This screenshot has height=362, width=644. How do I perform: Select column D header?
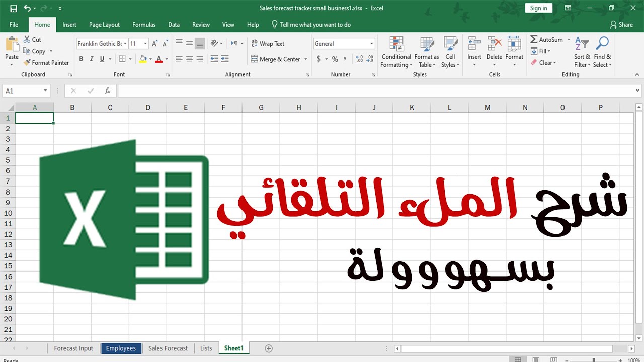(x=148, y=108)
